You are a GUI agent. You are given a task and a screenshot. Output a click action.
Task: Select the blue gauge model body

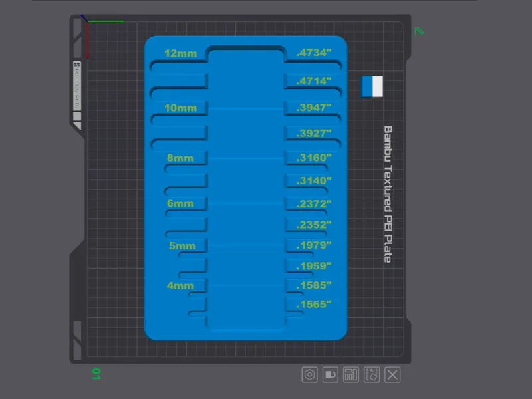point(246,188)
